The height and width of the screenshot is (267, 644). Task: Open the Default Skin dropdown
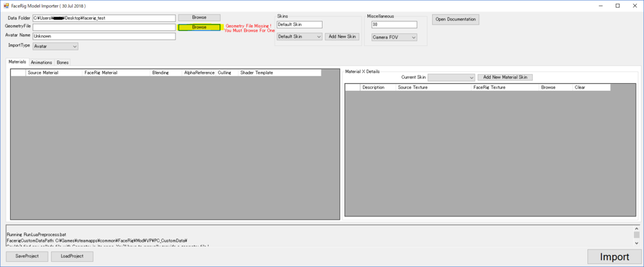click(299, 37)
